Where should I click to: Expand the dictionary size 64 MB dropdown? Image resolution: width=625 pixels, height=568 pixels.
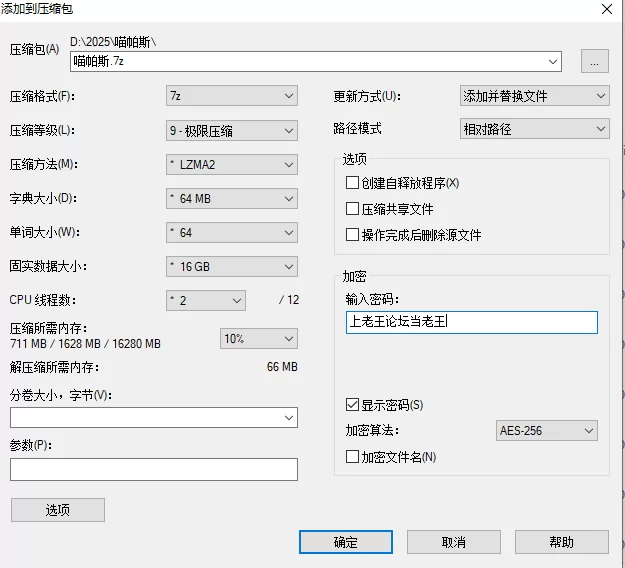232,198
